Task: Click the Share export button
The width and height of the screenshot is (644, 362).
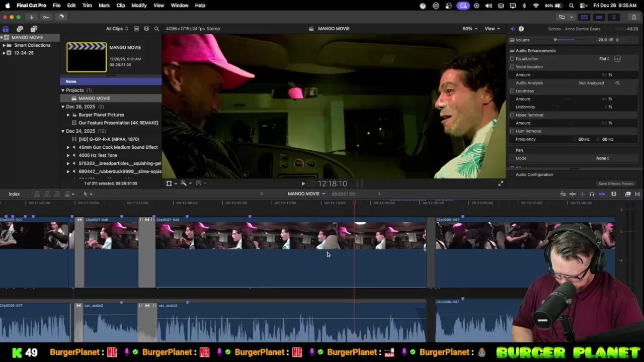Action: [x=633, y=17]
